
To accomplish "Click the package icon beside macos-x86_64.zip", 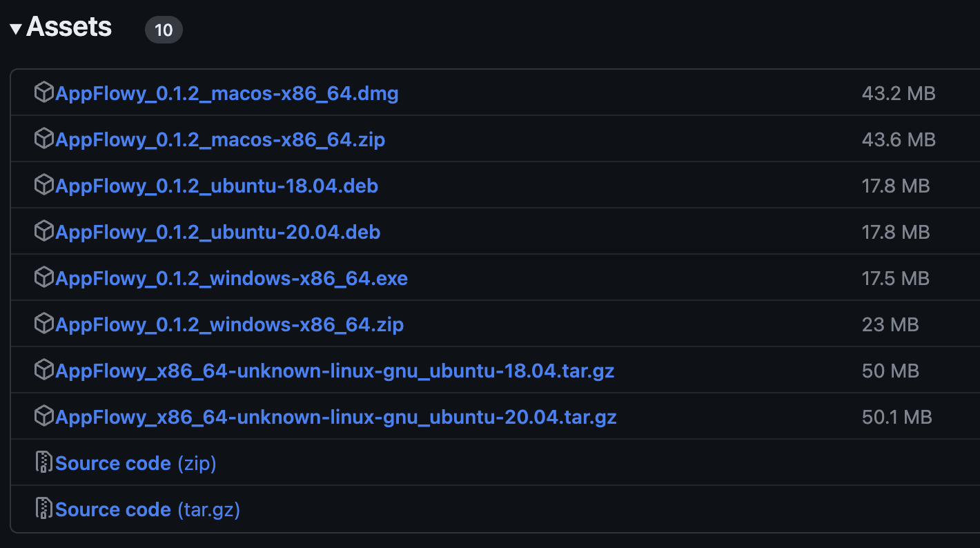I will (44, 139).
